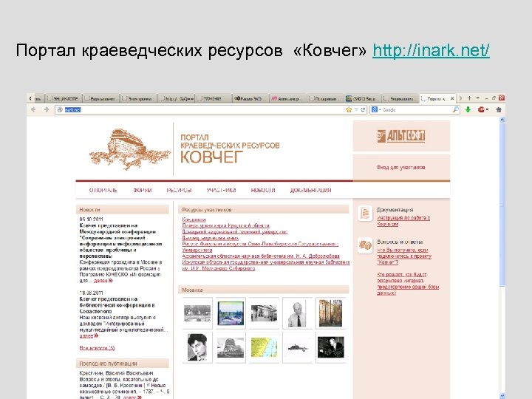The height and width of the screenshot is (399, 532).
Task: Open Литературная карта Иркутской области link
Action: point(225,225)
